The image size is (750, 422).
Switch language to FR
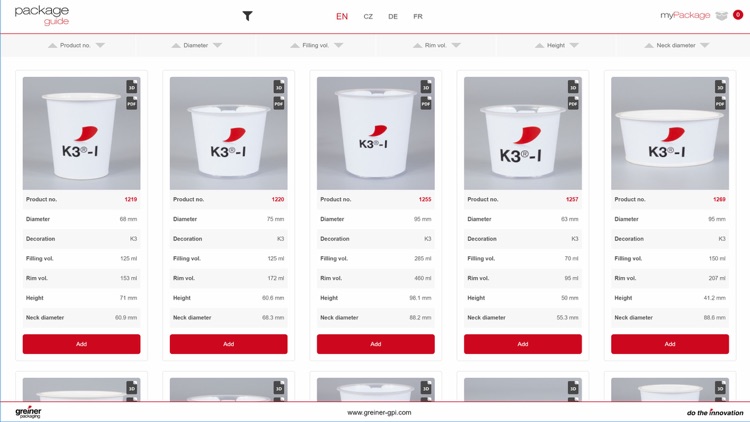pos(418,17)
